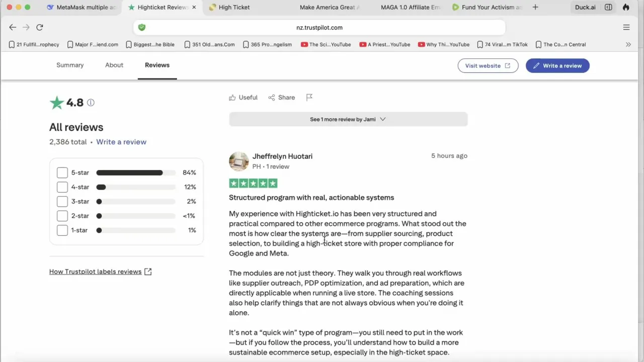
Task: Switch to the Summary tab
Action: pos(70,65)
